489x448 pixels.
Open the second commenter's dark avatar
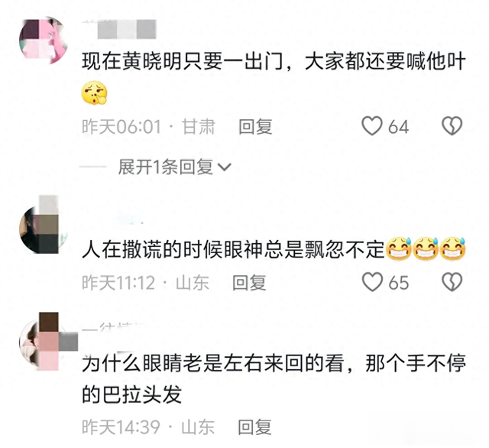pos(44,229)
